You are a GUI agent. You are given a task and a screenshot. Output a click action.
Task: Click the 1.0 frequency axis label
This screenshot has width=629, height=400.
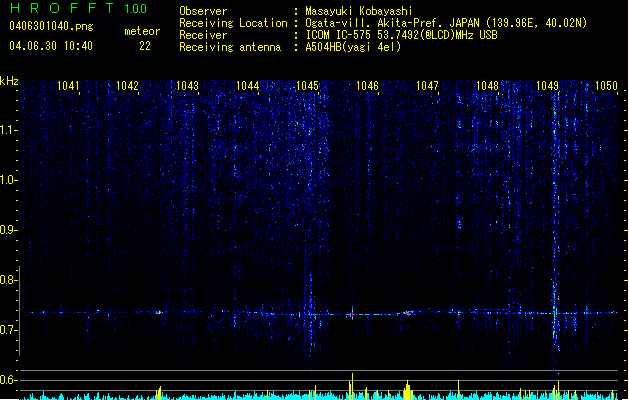(x=8, y=180)
